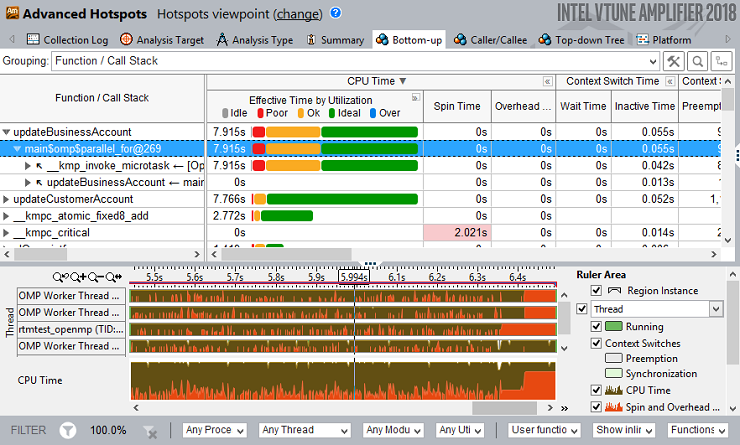This screenshot has height=445, width=740.
Task: Click the customize grouping tools button
Action: tap(673, 61)
